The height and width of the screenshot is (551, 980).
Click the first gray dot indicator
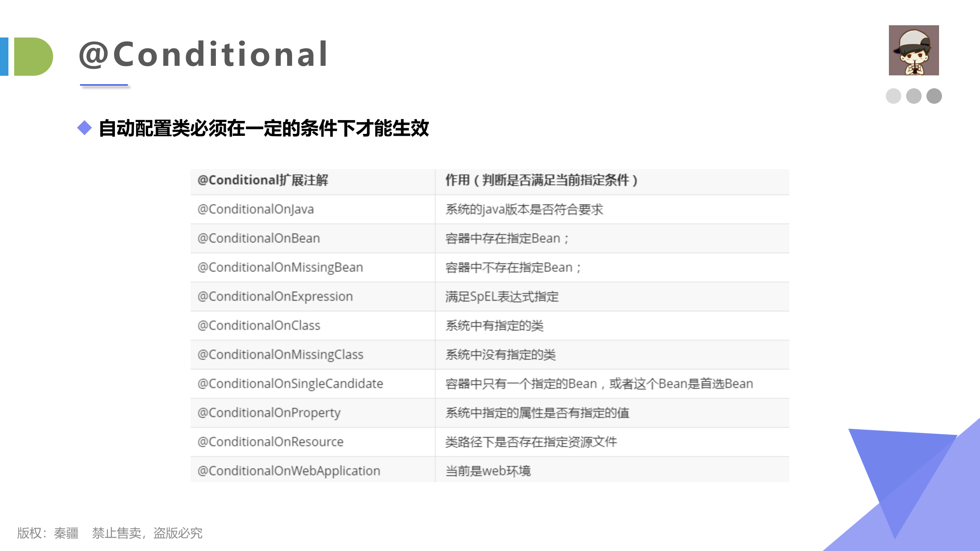click(x=893, y=97)
